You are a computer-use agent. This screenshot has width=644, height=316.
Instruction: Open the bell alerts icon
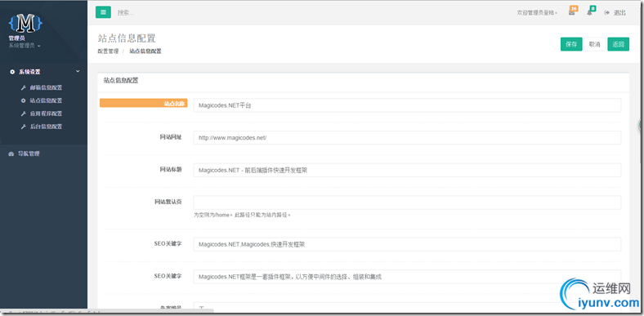[x=589, y=13]
